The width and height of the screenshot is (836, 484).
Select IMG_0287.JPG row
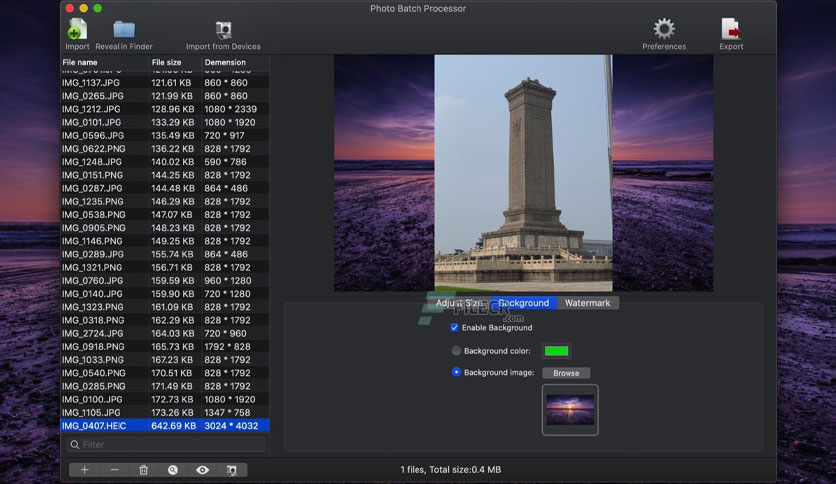pyautogui.click(x=165, y=188)
